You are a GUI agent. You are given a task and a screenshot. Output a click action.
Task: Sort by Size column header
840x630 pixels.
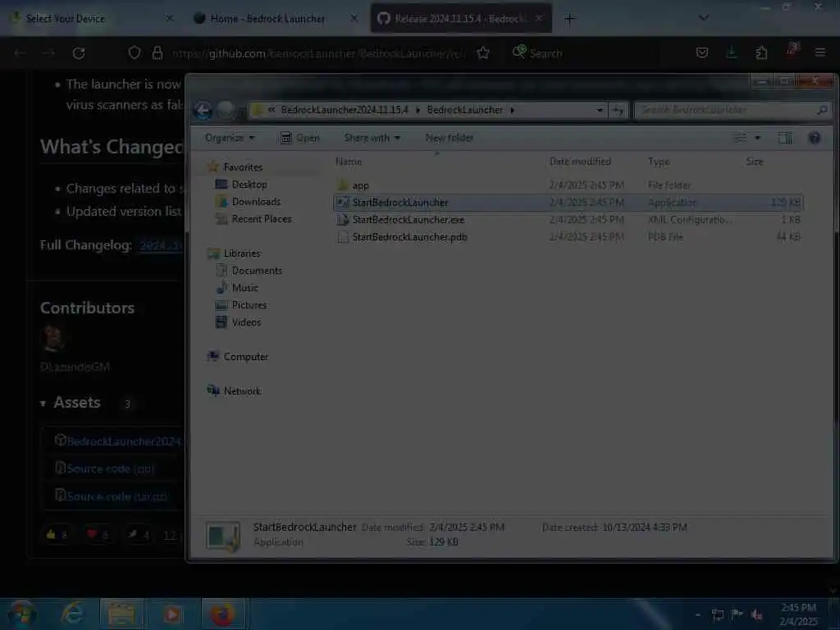pos(755,162)
